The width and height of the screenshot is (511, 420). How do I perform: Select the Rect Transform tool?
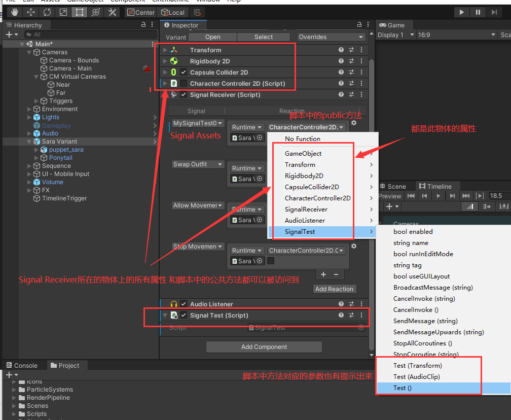point(80,12)
